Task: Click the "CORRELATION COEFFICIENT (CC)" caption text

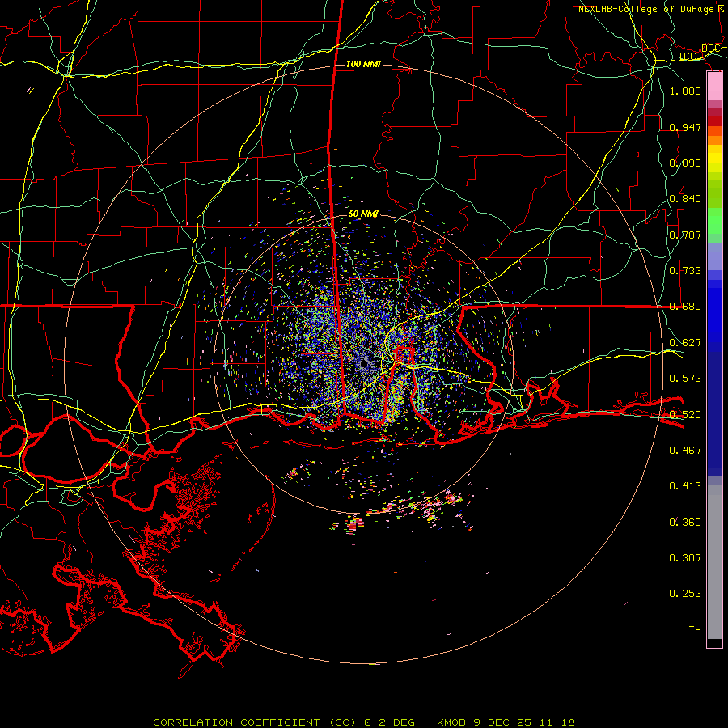Action: 255,722
